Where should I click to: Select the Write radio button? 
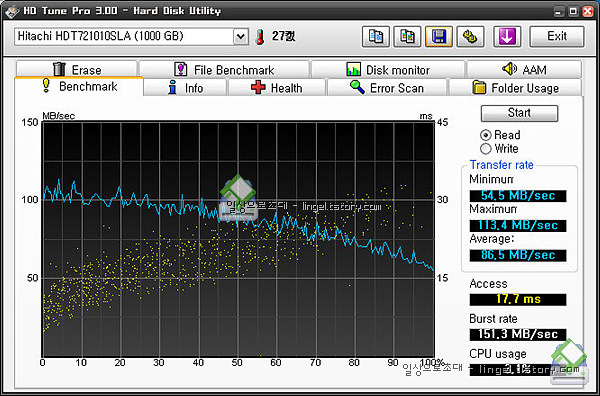pos(485,148)
